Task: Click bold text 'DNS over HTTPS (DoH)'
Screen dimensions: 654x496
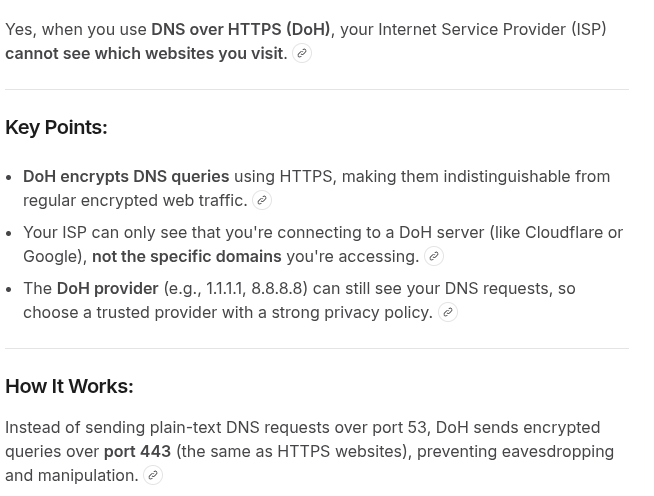Action: (241, 29)
